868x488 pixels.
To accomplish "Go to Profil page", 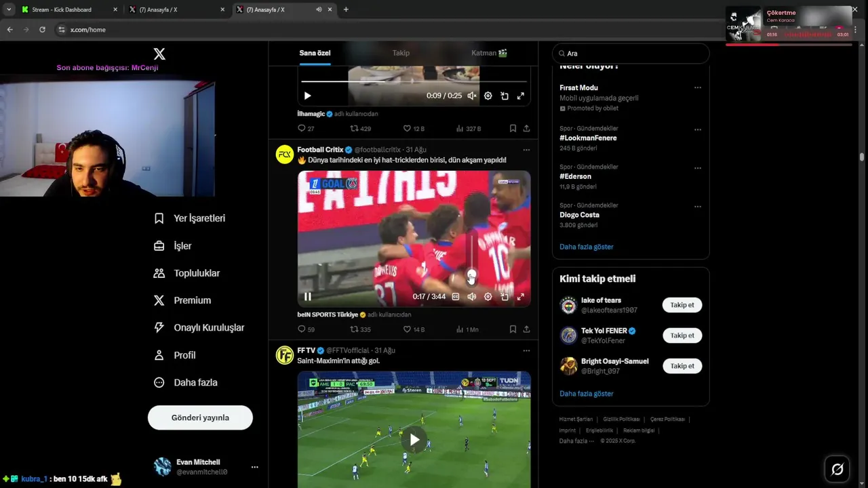I will click(x=175, y=355).
